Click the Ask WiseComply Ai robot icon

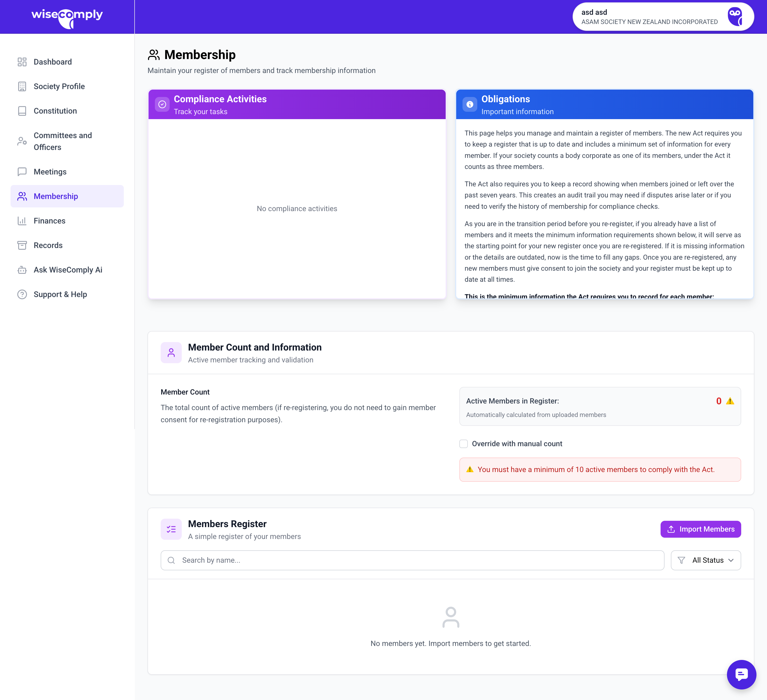[22, 270]
